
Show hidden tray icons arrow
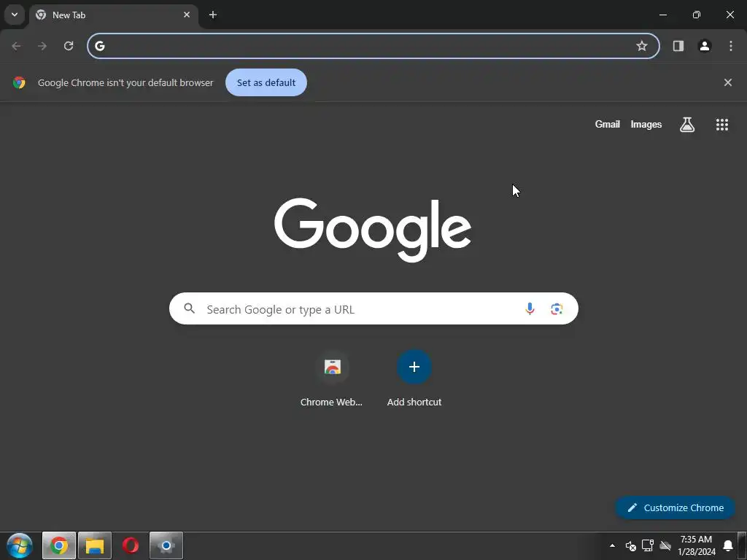[612, 545]
